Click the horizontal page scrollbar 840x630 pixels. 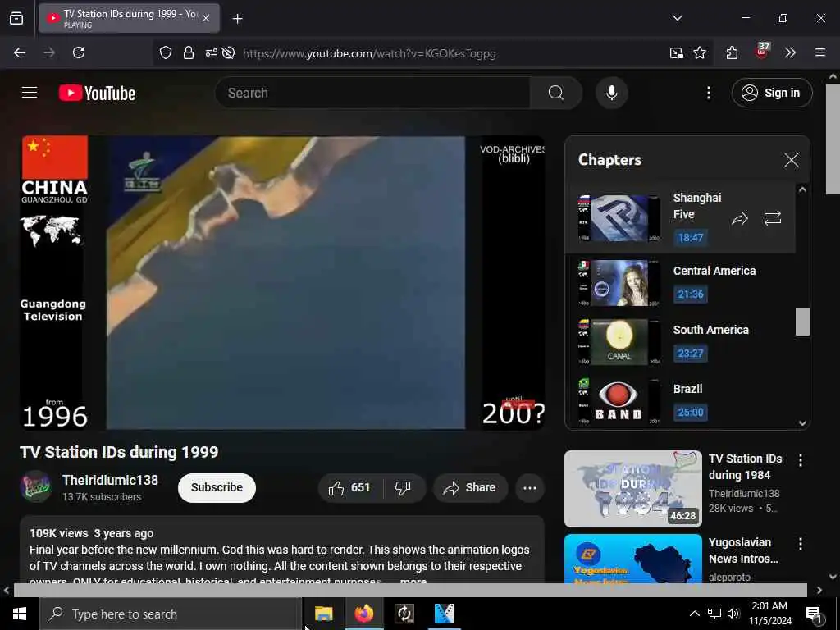410,590
